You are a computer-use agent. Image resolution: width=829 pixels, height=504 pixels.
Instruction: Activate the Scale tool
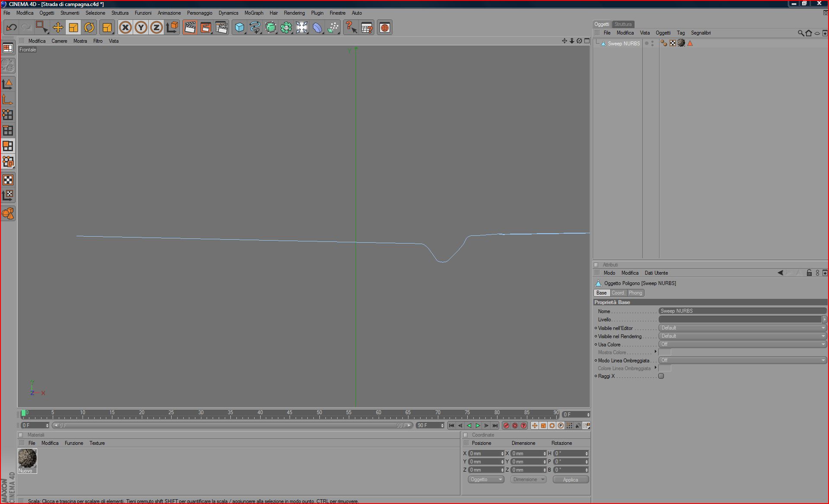pyautogui.click(x=73, y=28)
